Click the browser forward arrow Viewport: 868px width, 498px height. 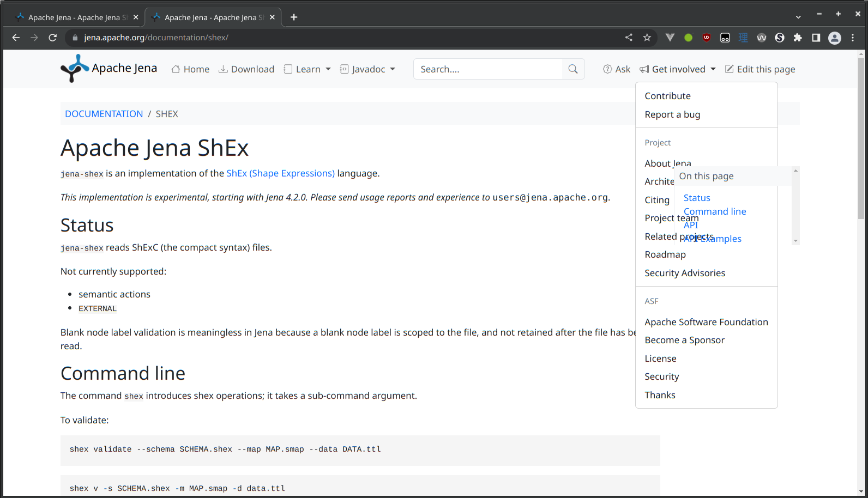point(34,38)
